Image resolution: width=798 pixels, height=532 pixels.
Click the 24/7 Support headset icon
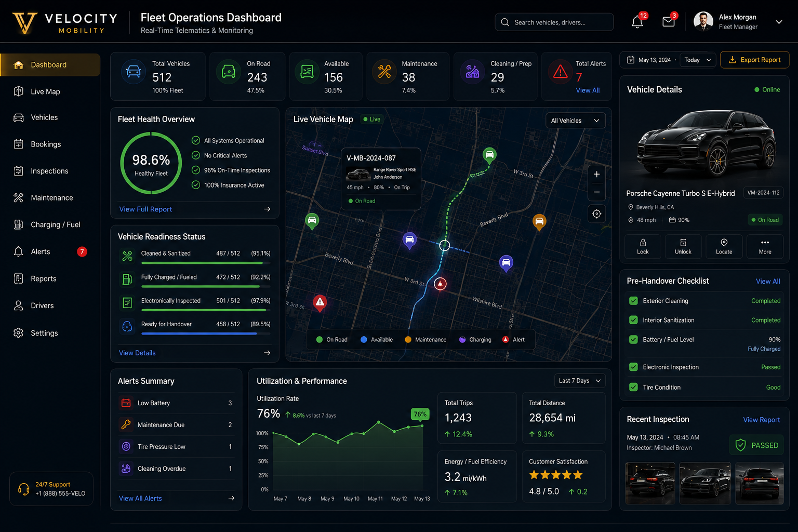pyautogui.click(x=23, y=489)
